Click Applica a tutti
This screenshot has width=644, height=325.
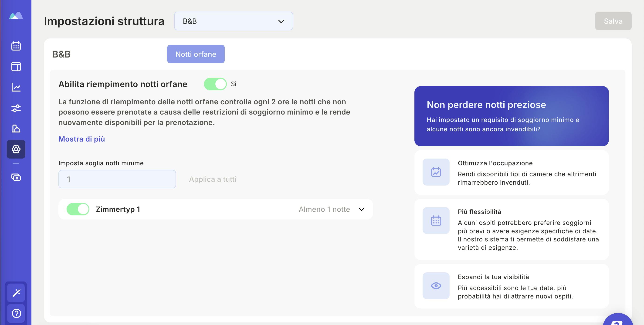213,179
